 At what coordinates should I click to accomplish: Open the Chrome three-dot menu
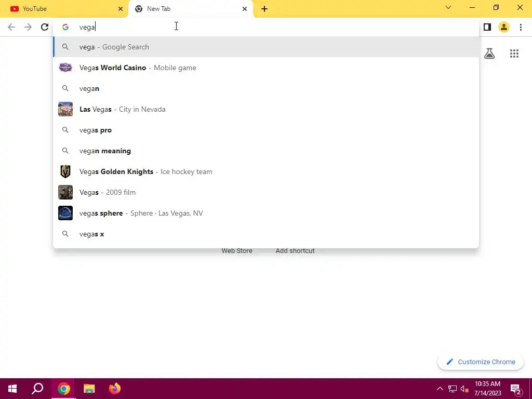click(x=521, y=27)
